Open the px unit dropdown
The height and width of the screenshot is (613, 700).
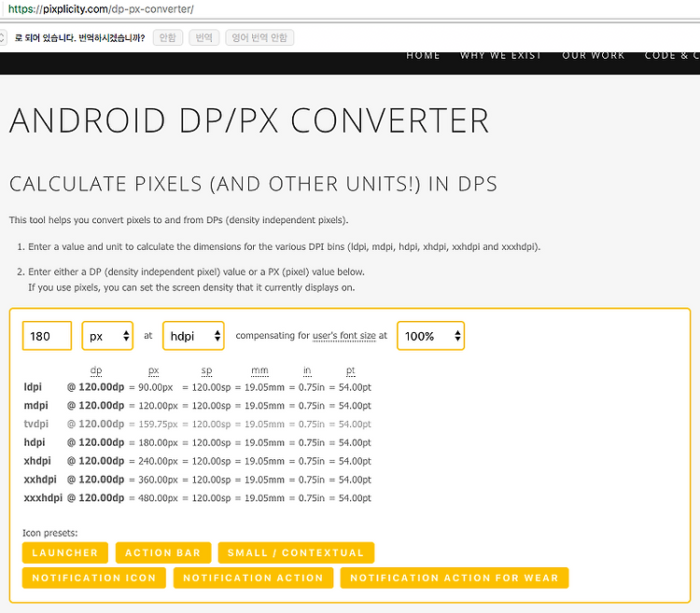click(107, 336)
